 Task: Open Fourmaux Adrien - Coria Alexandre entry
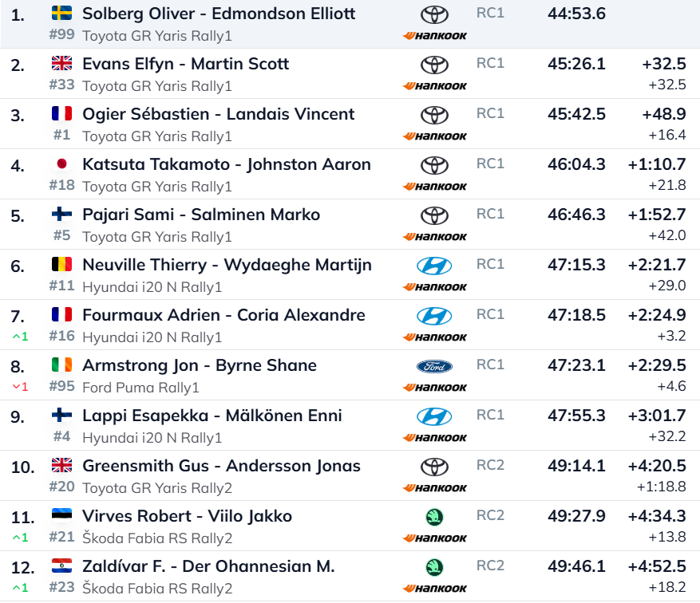tap(223, 315)
